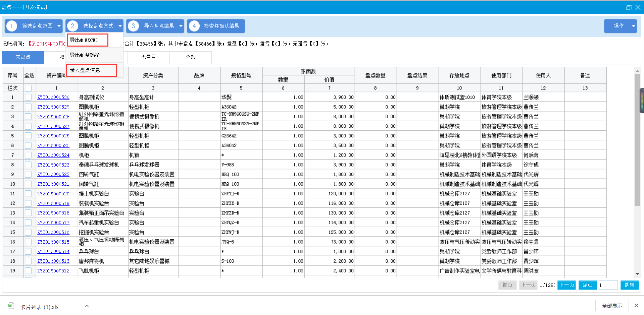Screen dimensions: 644x315
Task: Select 录入盘点信息 menu entry
Action: (x=91, y=70)
